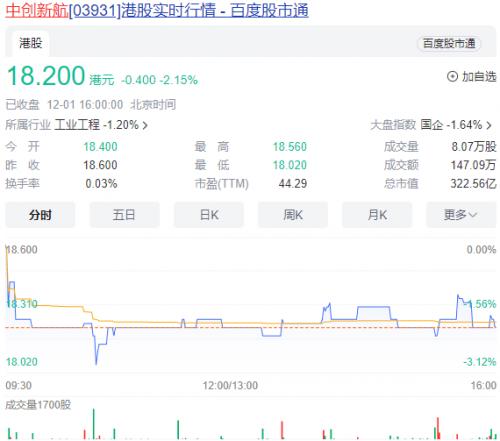
Task: Click the 09:30 time axis label
Action: (19, 386)
